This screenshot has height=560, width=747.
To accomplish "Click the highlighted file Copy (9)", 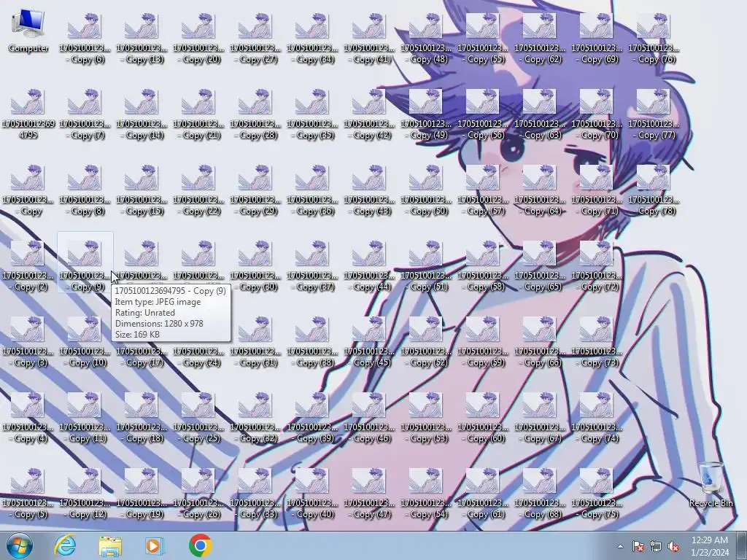I will [85, 262].
